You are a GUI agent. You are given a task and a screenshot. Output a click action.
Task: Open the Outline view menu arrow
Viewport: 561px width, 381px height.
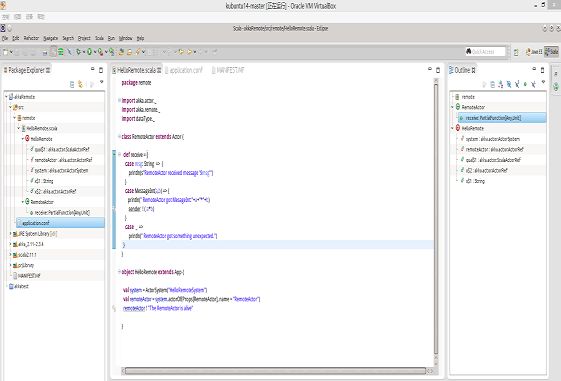click(x=543, y=82)
